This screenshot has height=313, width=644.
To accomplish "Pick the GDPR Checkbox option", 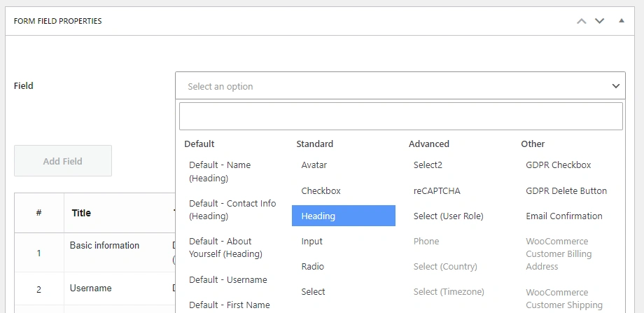I will point(558,165).
